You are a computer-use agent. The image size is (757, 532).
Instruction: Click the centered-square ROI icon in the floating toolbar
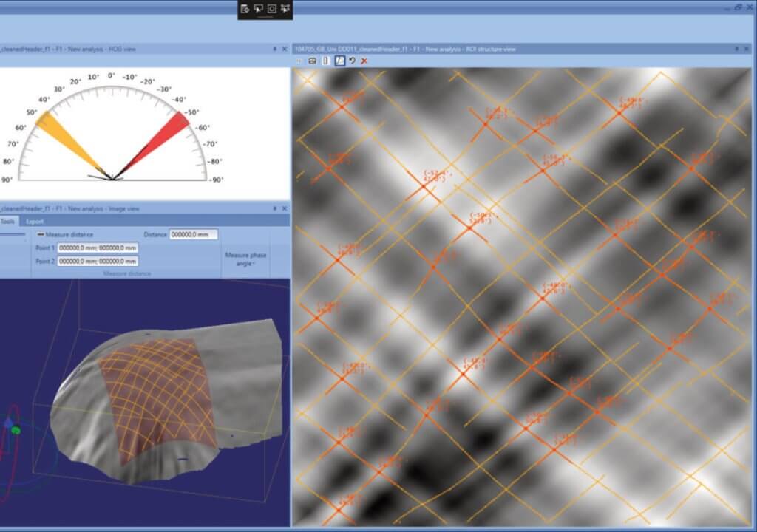point(272,10)
